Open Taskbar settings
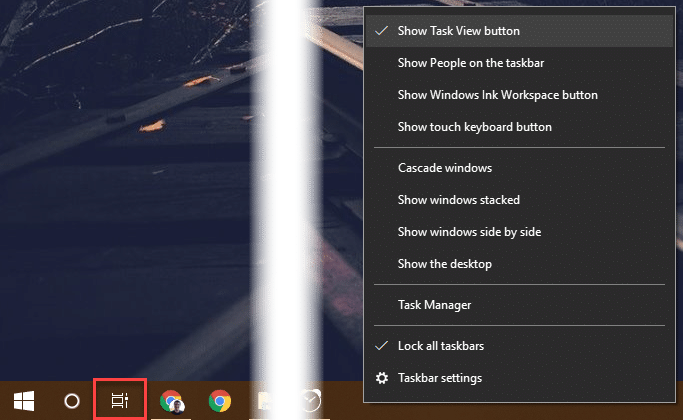 pyautogui.click(x=519, y=378)
